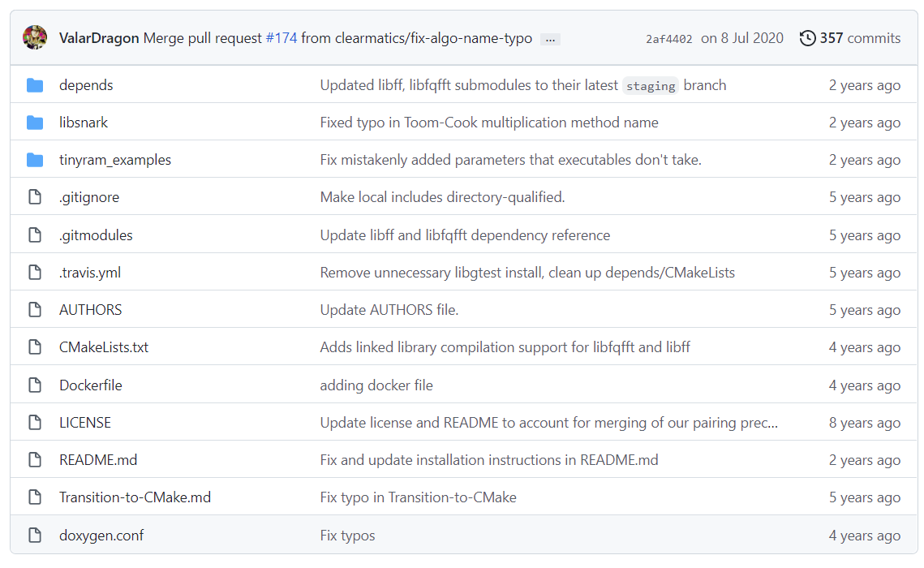Image resolution: width=924 pixels, height=568 pixels.
Task: Open the ValarDragon user profile
Action: [x=99, y=38]
